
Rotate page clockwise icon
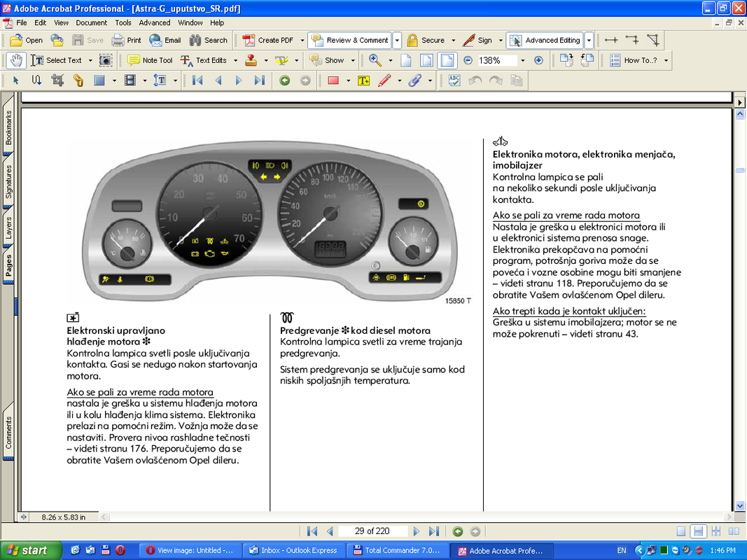tap(566, 60)
